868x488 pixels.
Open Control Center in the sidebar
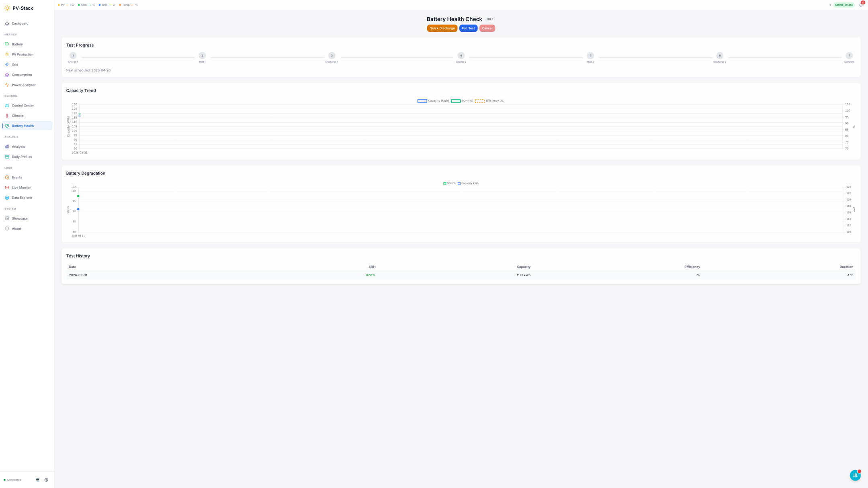(x=23, y=106)
